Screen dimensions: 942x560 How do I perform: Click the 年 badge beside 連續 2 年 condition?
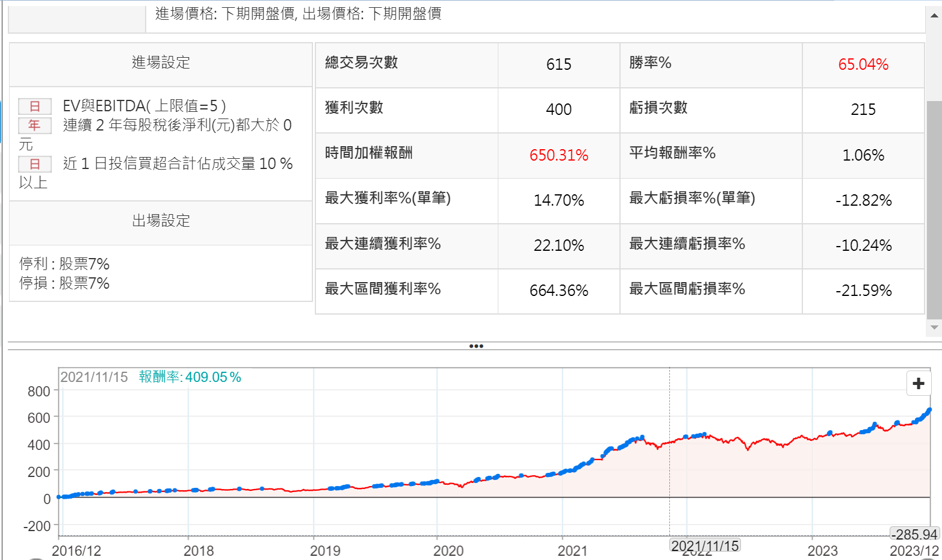[x=35, y=125]
